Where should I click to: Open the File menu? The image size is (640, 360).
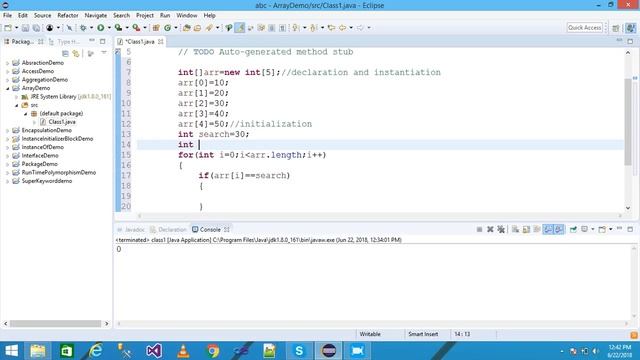7,16
